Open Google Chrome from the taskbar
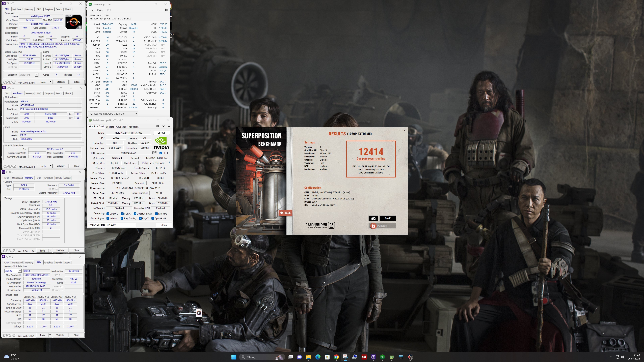The image size is (644, 362). click(x=336, y=357)
